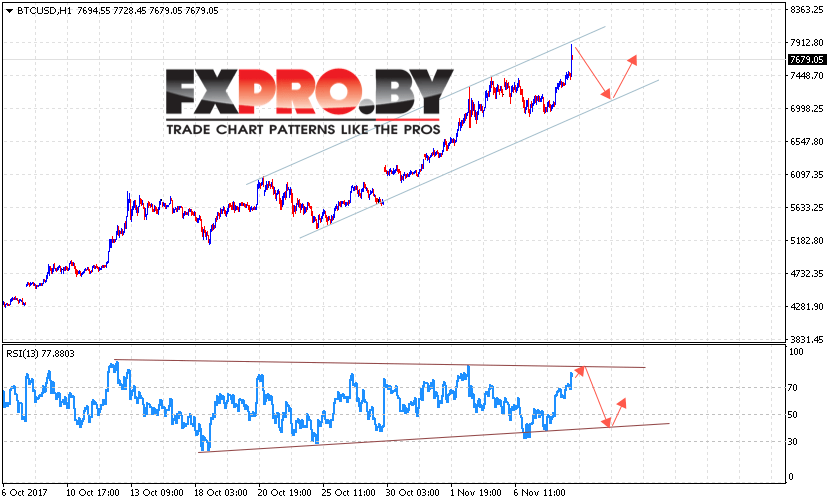828x504 pixels.
Task: Click the RSI scale value 30
Action: pos(793,442)
